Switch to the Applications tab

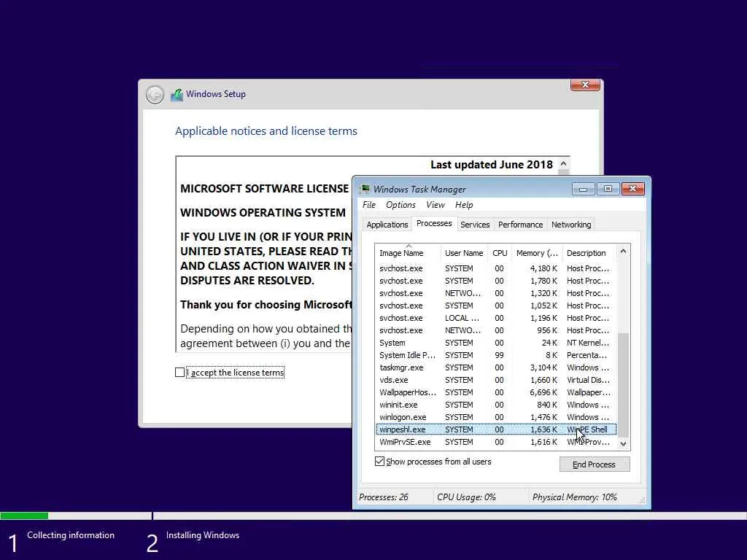[x=387, y=225]
